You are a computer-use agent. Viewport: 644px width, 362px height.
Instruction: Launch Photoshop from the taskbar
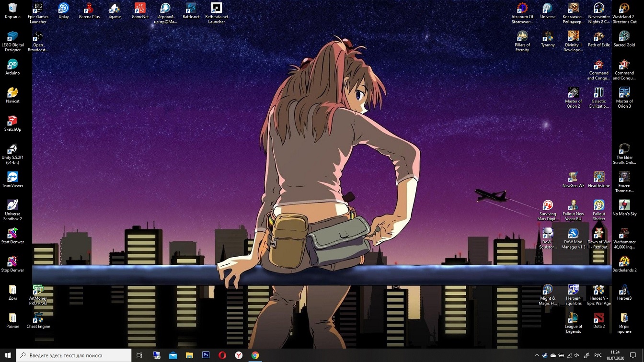(206, 355)
